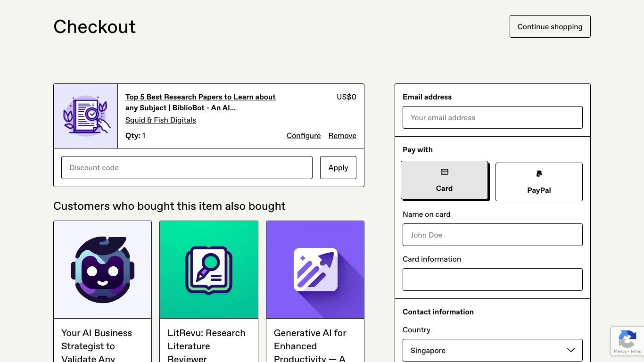Focus the Card information field

493,280
